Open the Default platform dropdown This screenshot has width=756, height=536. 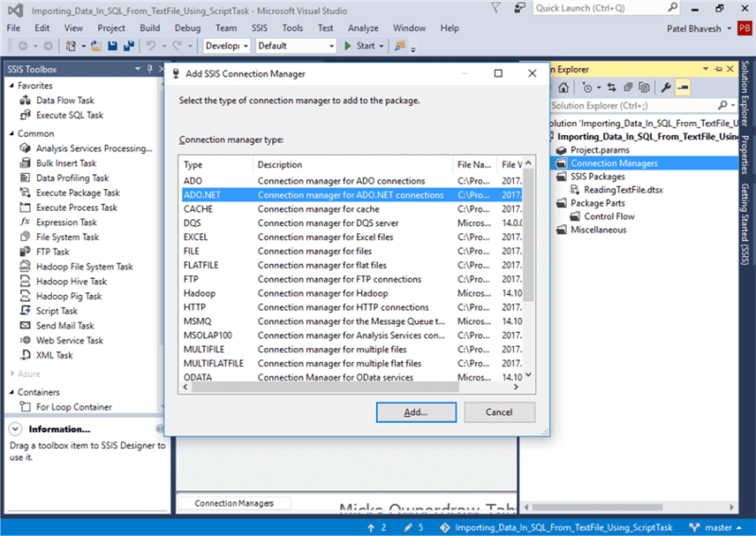click(296, 45)
